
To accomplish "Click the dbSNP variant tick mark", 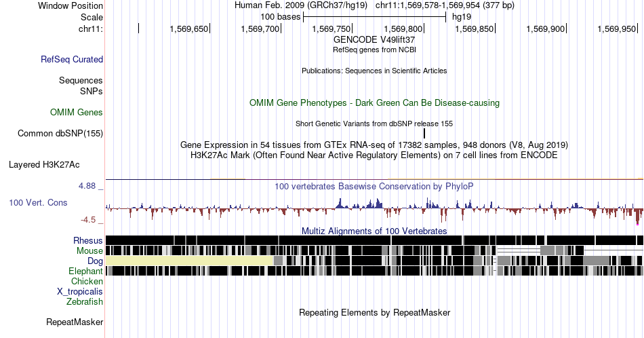I will 424,133.
